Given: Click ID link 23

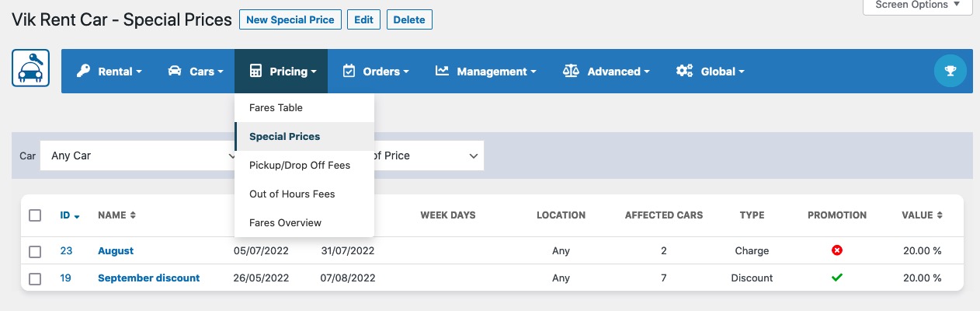Looking at the screenshot, I should pyautogui.click(x=66, y=251).
